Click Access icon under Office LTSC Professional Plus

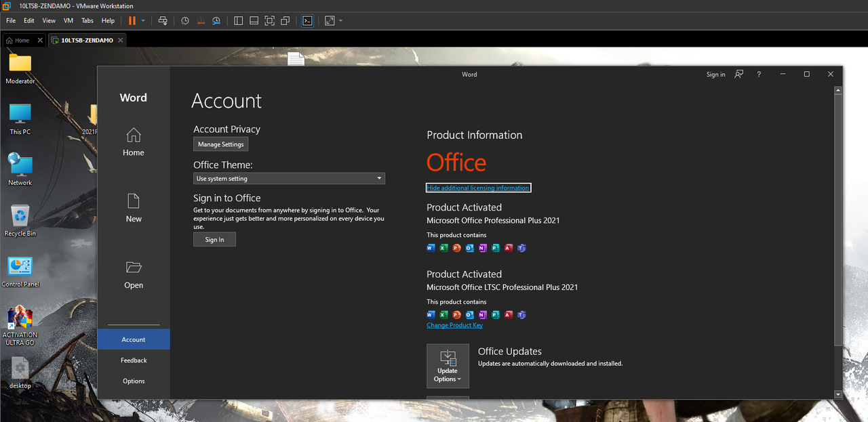509,315
